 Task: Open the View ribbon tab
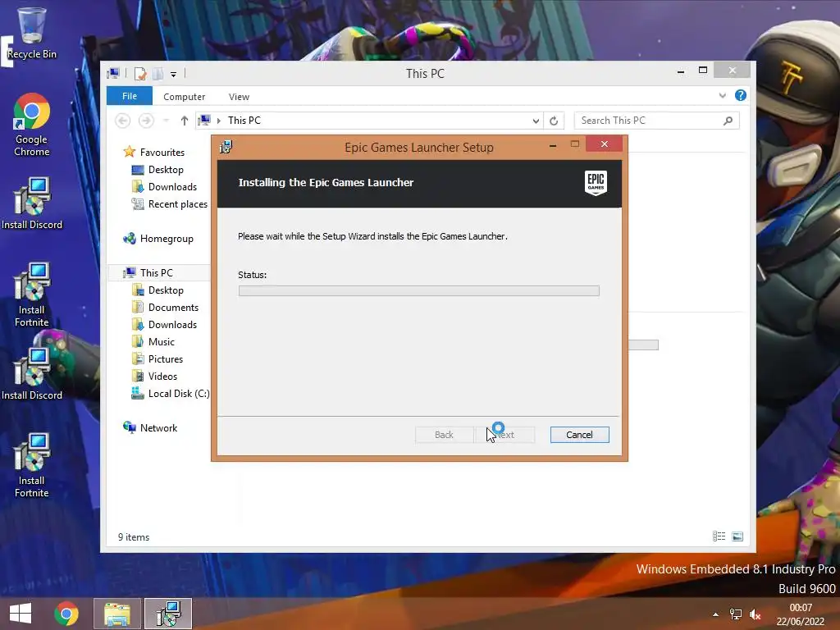tap(239, 97)
